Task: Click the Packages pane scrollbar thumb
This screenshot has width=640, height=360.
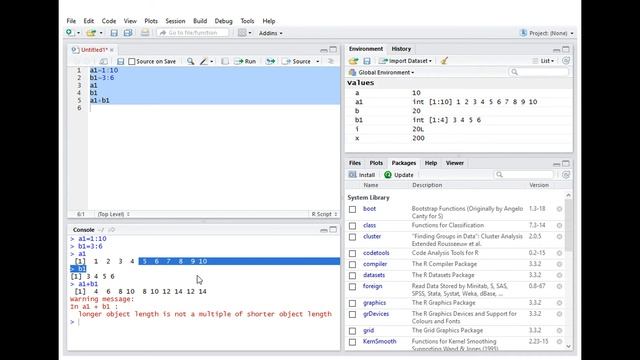Action: click(x=568, y=224)
